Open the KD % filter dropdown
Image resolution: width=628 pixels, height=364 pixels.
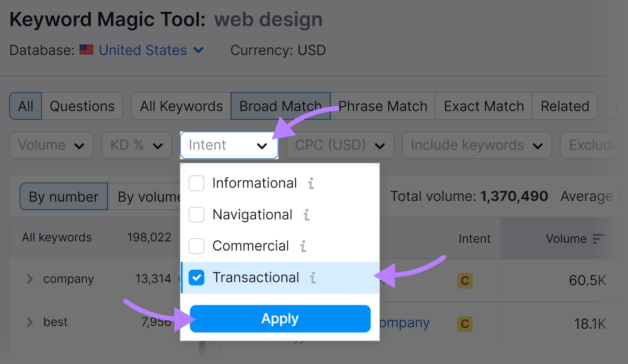pos(137,145)
